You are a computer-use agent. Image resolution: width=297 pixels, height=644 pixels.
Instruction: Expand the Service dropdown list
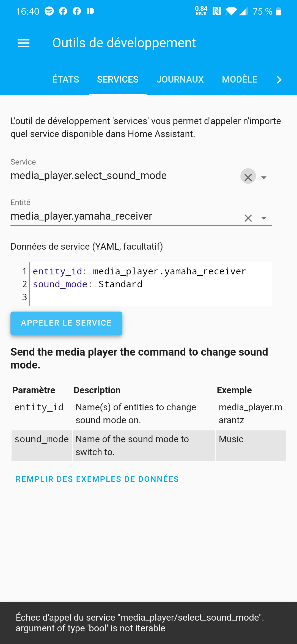264,178
